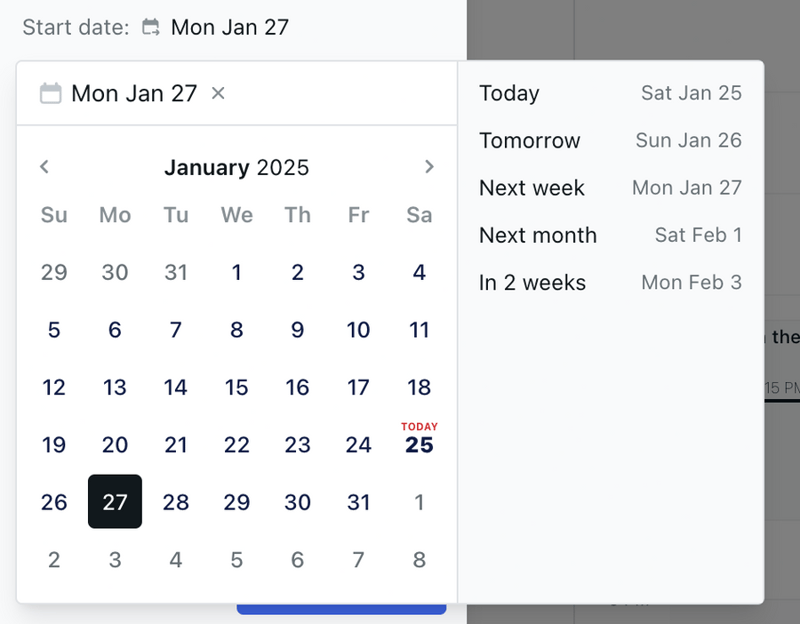
Task: Select January 15 in the calendar
Action: coord(236,387)
